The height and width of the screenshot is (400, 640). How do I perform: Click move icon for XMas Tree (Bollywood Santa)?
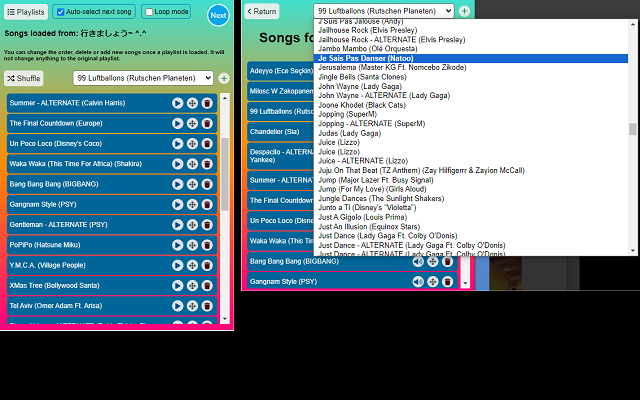[192, 286]
